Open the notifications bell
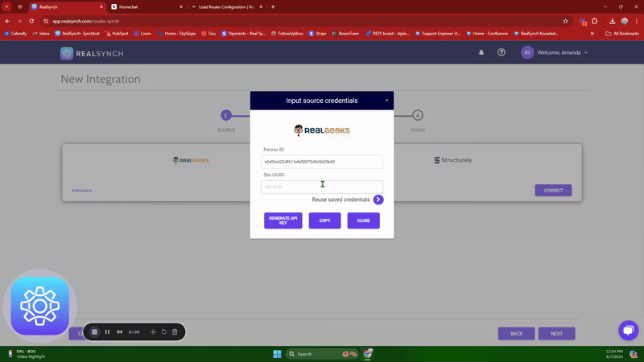Image resolution: width=644 pixels, height=362 pixels. 481,52
